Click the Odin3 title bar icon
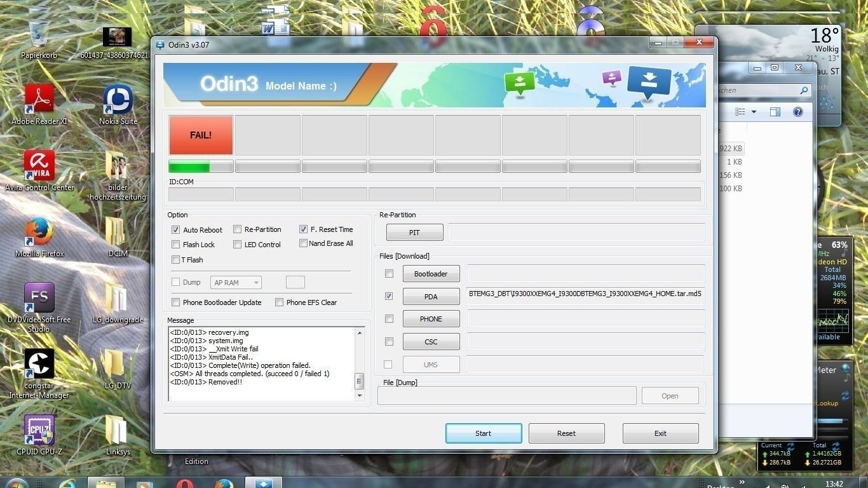 (x=160, y=44)
